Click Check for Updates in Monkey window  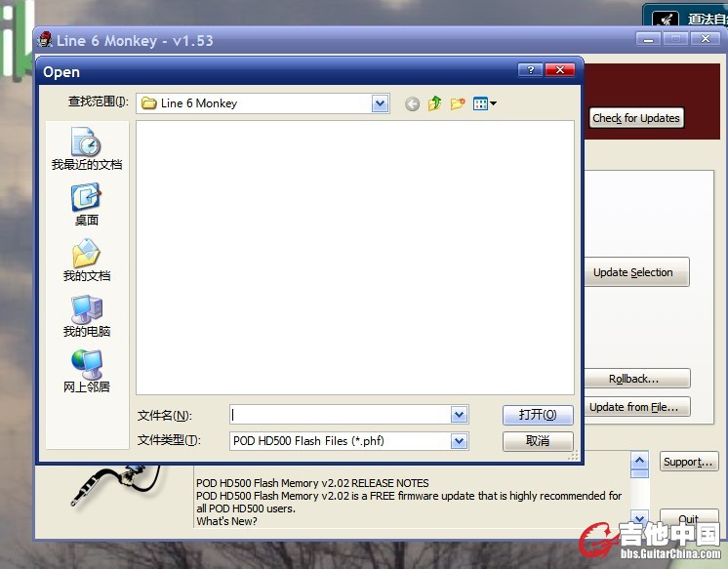click(636, 118)
